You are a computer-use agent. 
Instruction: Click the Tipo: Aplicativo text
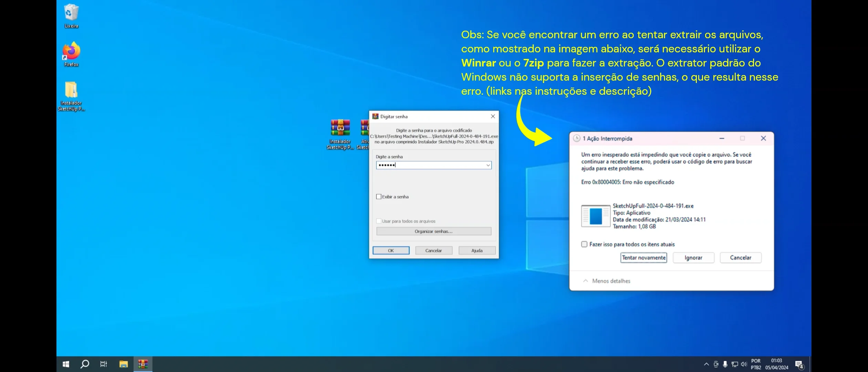(x=631, y=213)
